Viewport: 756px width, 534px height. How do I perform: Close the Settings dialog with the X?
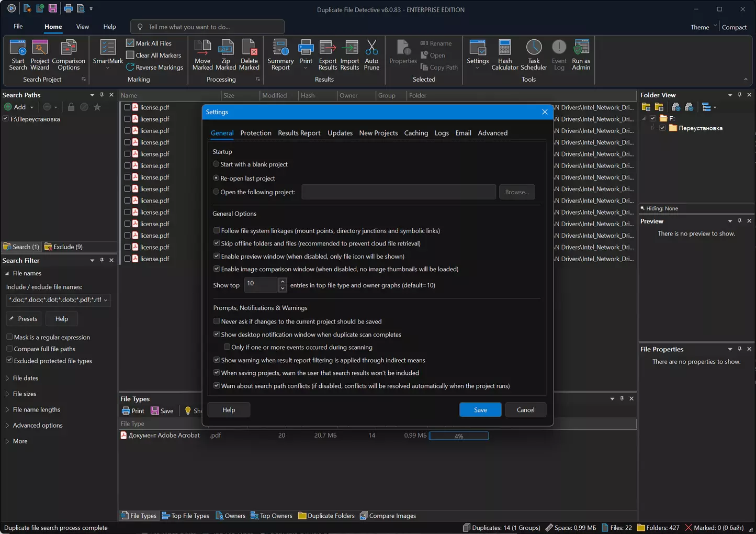[x=545, y=112]
